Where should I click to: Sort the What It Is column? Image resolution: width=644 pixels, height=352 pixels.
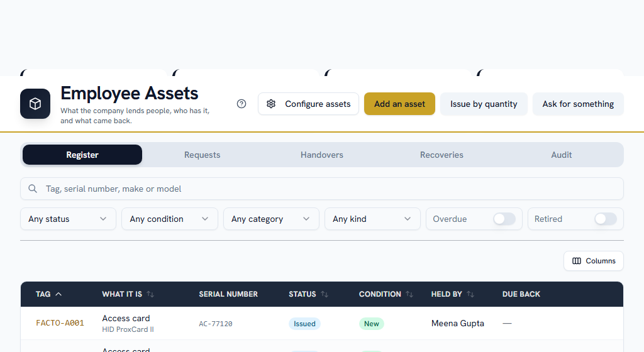coord(150,294)
